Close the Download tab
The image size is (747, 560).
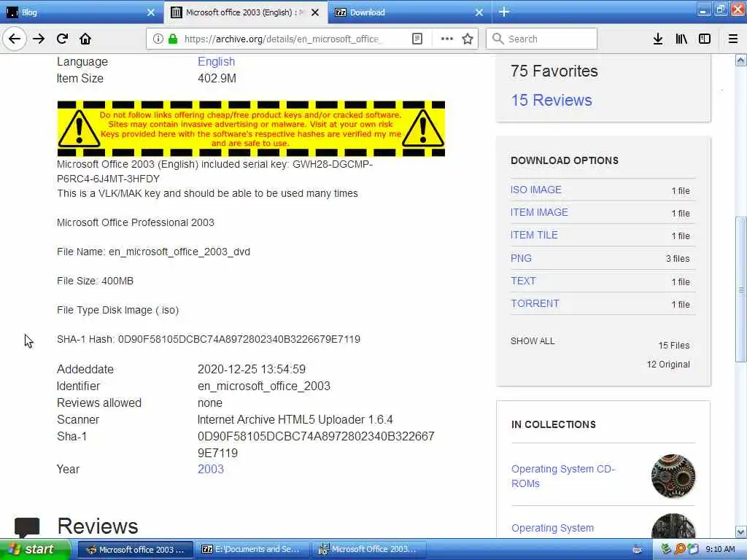(x=479, y=12)
